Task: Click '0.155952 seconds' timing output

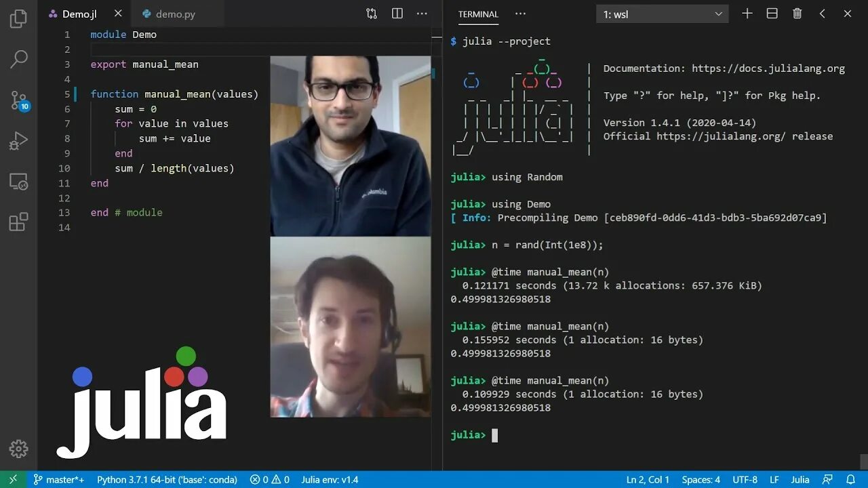Action: [509, 340]
